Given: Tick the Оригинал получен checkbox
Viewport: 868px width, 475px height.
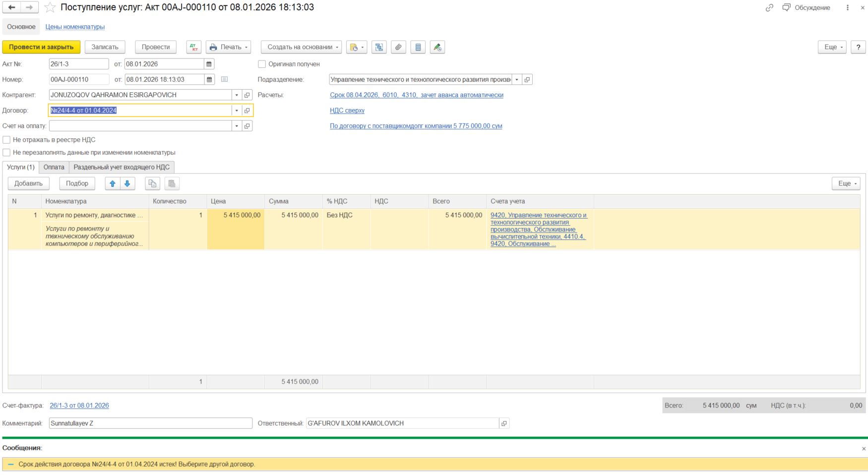Looking at the screenshot, I should pos(262,64).
